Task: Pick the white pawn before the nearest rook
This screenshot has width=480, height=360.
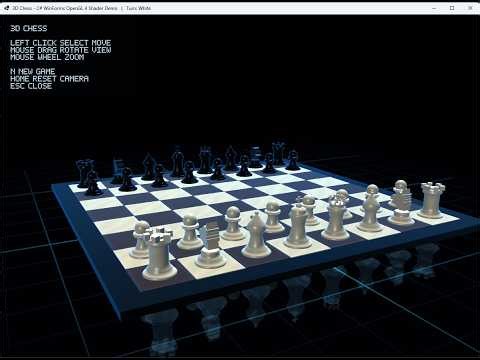Action: [x=141, y=239]
